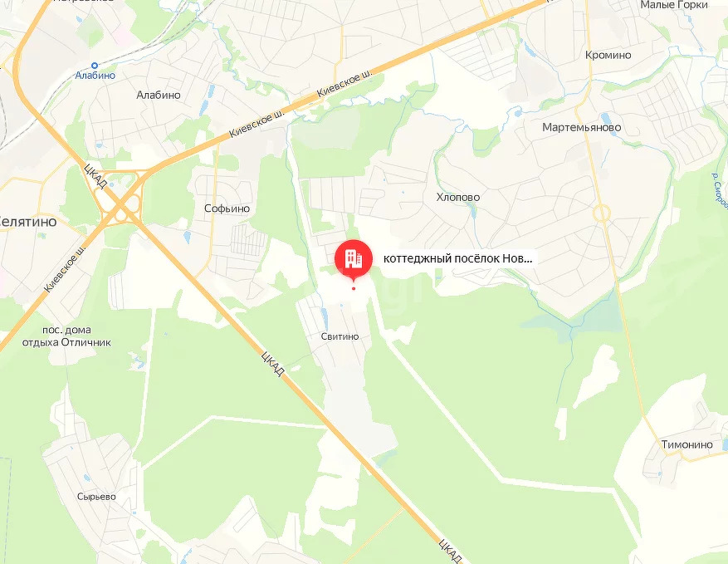Click the Тимонино settlement label

point(686,444)
